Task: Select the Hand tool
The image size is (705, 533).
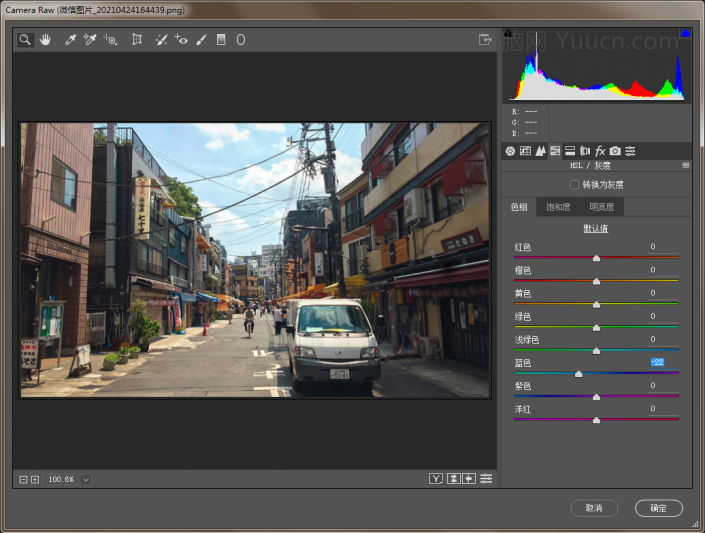Action: tap(45, 40)
